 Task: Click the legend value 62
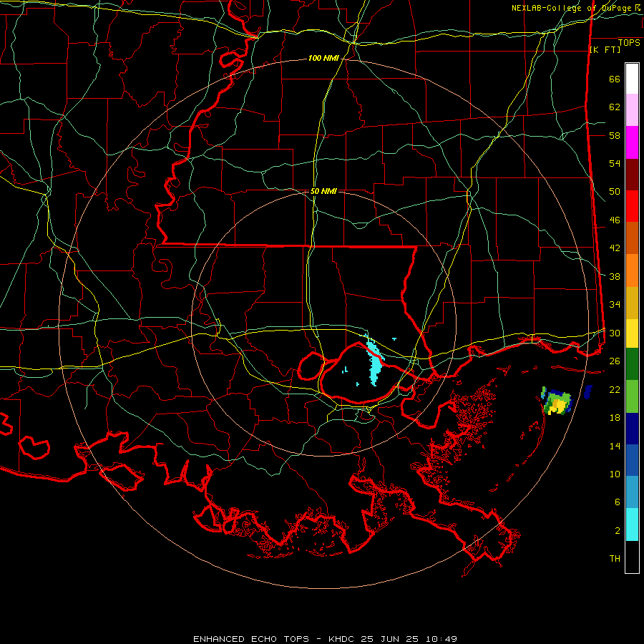tap(615, 107)
